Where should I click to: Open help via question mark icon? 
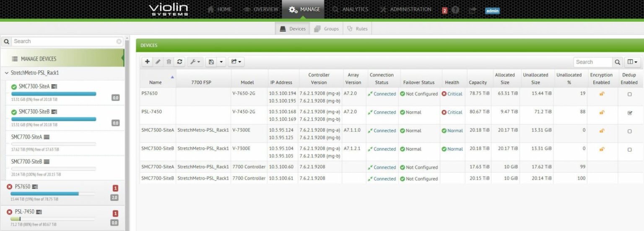(455, 10)
